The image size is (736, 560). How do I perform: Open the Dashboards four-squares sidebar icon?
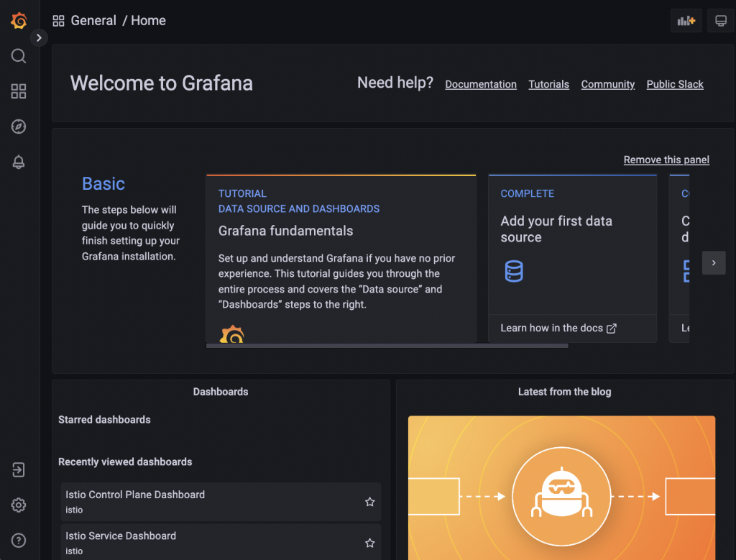tap(18, 91)
